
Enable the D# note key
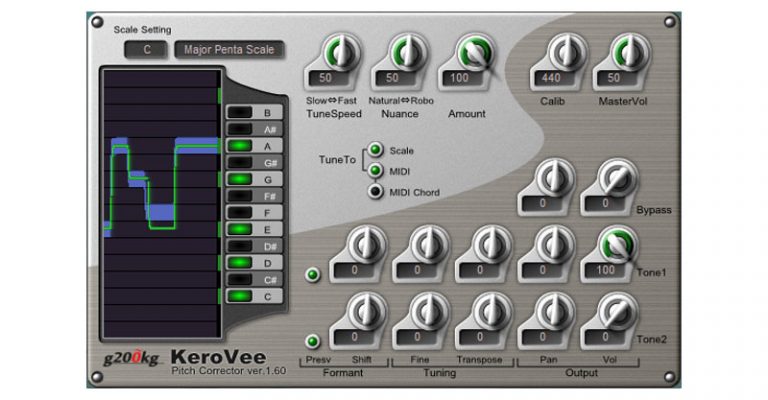pos(254,246)
